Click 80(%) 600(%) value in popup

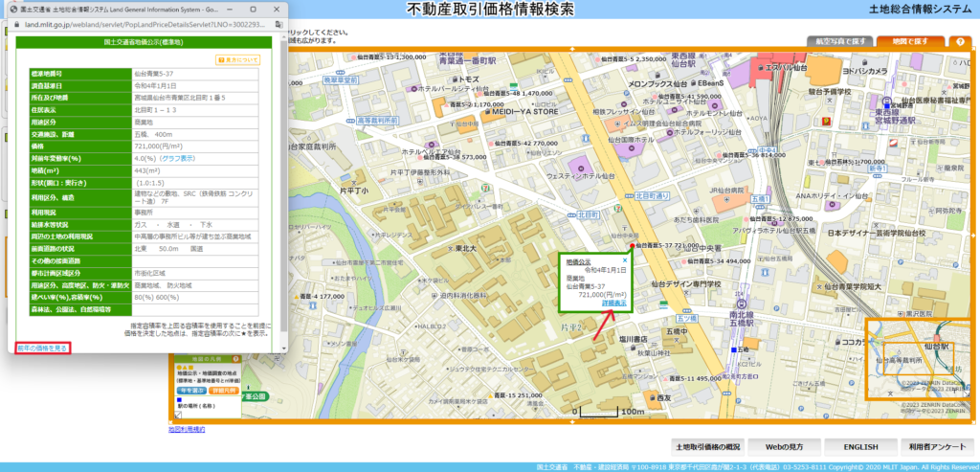click(x=156, y=297)
